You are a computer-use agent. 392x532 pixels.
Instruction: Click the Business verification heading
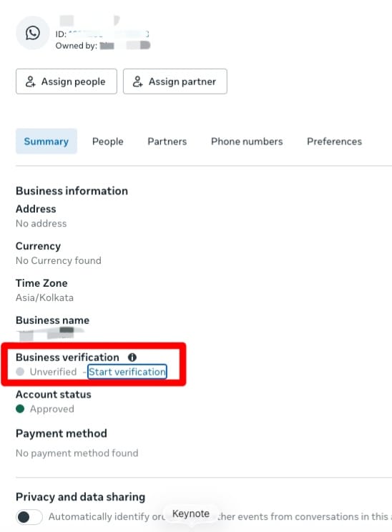point(67,358)
